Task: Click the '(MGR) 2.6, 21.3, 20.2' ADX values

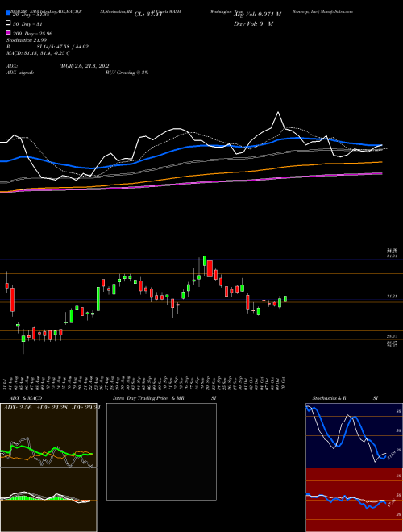Action: (x=84, y=66)
